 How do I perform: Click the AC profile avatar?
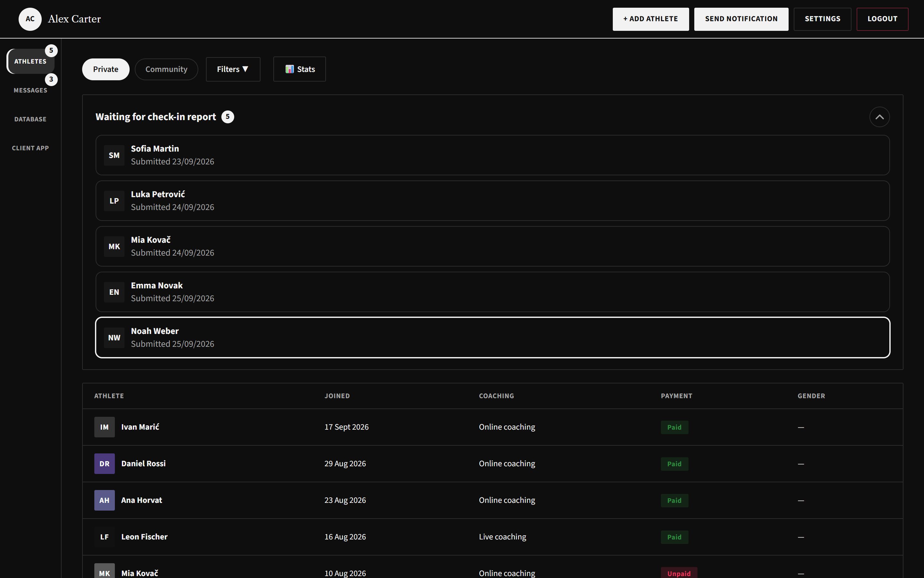(30, 19)
